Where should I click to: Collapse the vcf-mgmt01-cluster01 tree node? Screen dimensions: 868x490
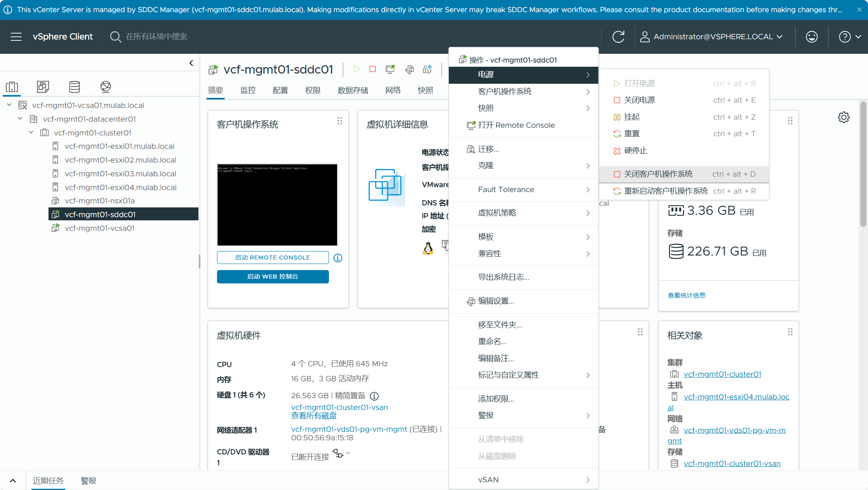coord(31,133)
